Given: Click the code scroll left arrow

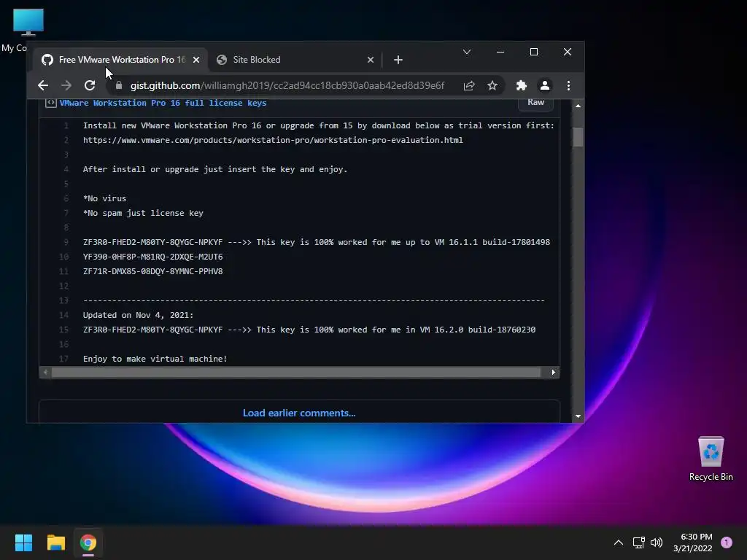Looking at the screenshot, I should (x=45, y=373).
